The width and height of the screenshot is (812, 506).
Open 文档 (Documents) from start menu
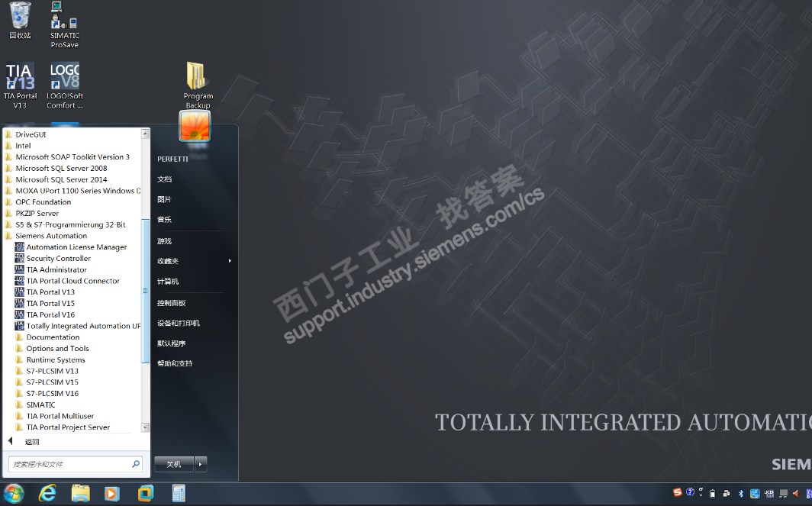click(x=164, y=179)
